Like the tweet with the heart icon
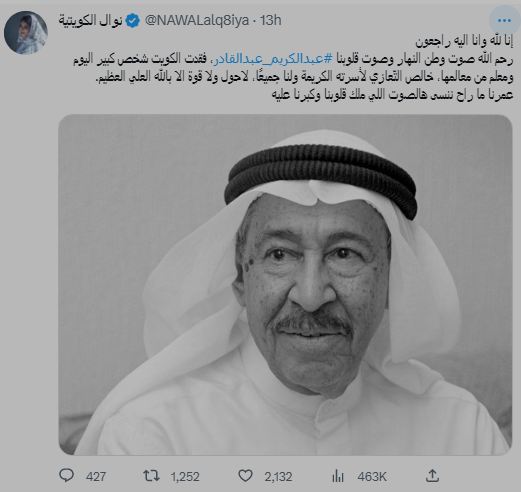The height and width of the screenshot is (492, 521). [245, 476]
